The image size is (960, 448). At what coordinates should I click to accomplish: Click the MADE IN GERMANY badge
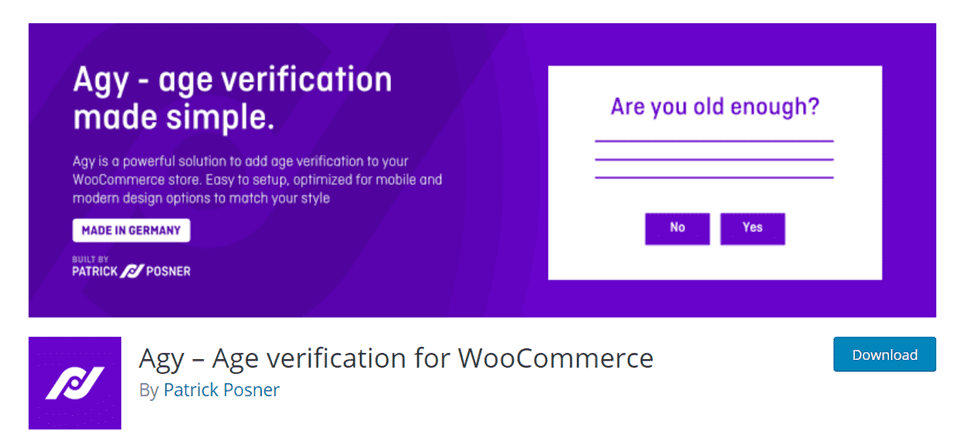click(x=131, y=230)
